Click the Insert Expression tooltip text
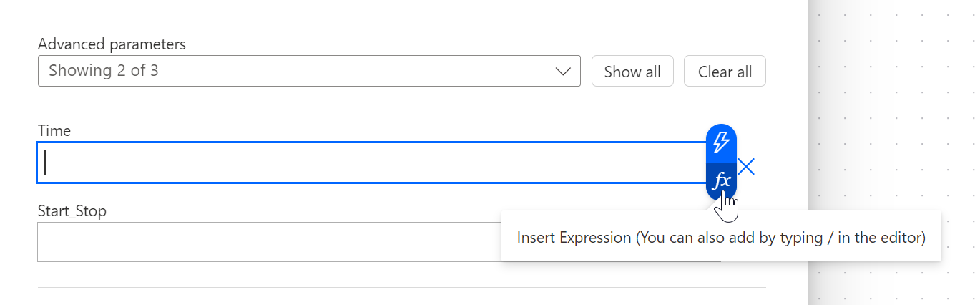Image resolution: width=980 pixels, height=305 pixels. (721, 237)
